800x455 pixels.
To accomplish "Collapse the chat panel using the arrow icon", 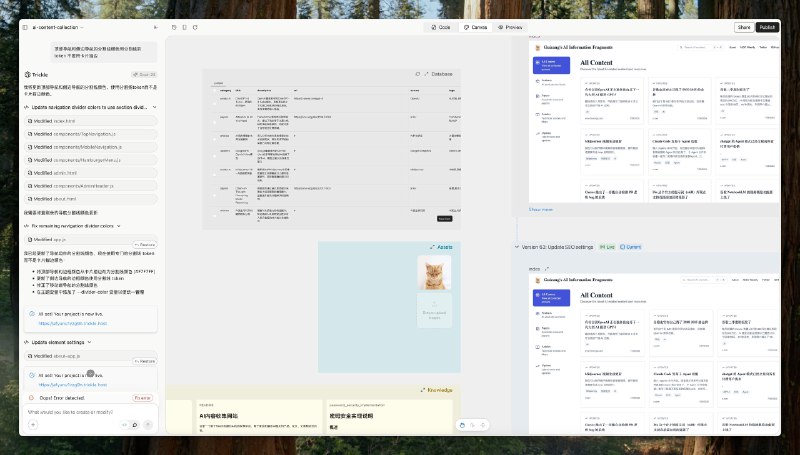I will tap(156, 28).
